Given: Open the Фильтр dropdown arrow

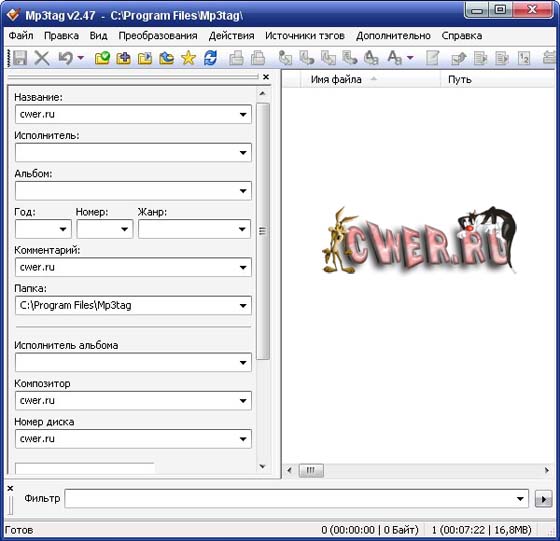Looking at the screenshot, I should (520, 499).
